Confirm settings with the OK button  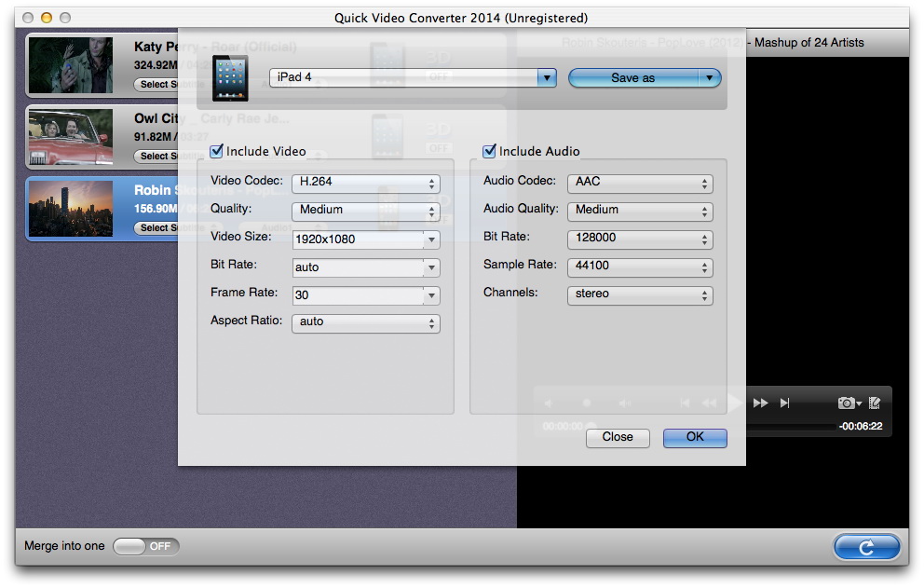tap(695, 438)
